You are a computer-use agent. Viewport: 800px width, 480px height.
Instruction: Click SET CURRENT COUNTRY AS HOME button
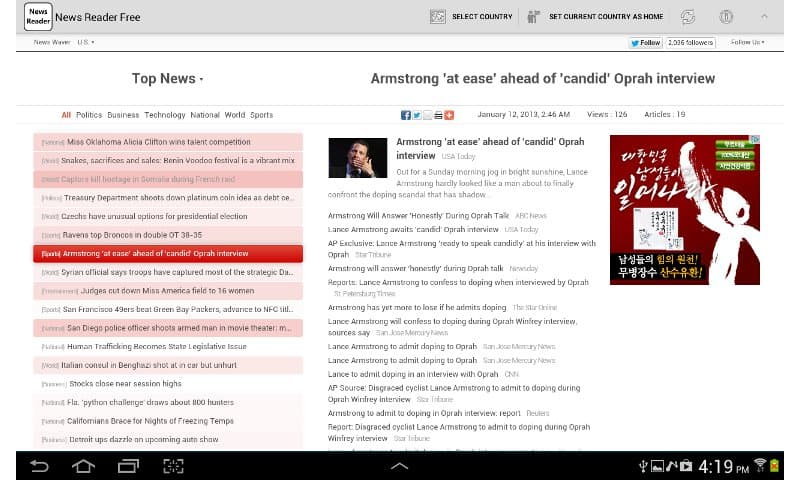pyautogui.click(x=606, y=17)
